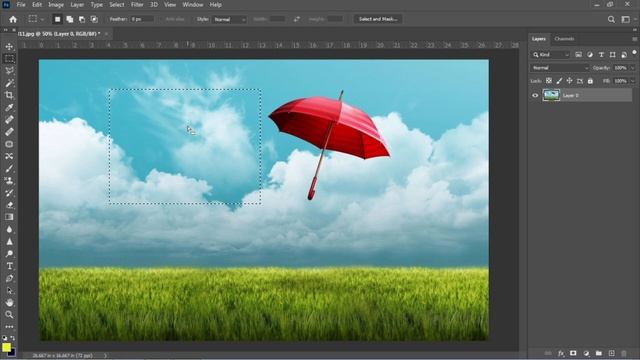Open the Edit Toolbar three-dots button

pyautogui.click(x=9, y=327)
